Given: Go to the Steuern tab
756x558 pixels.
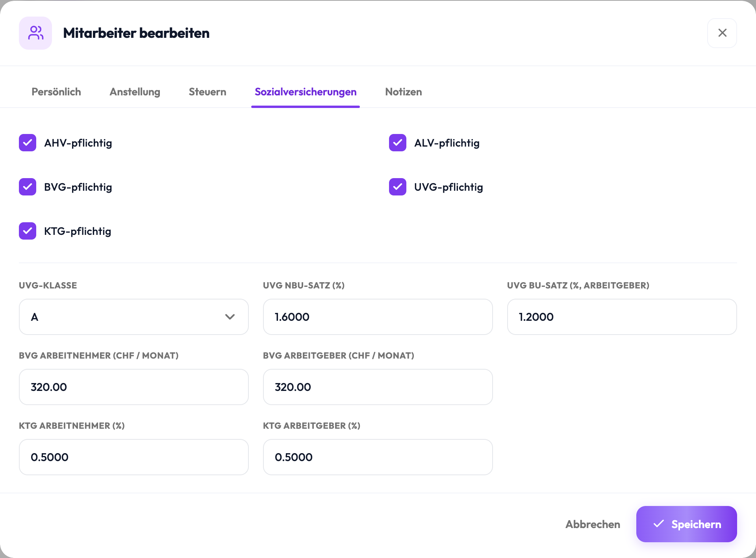Looking at the screenshot, I should (208, 92).
